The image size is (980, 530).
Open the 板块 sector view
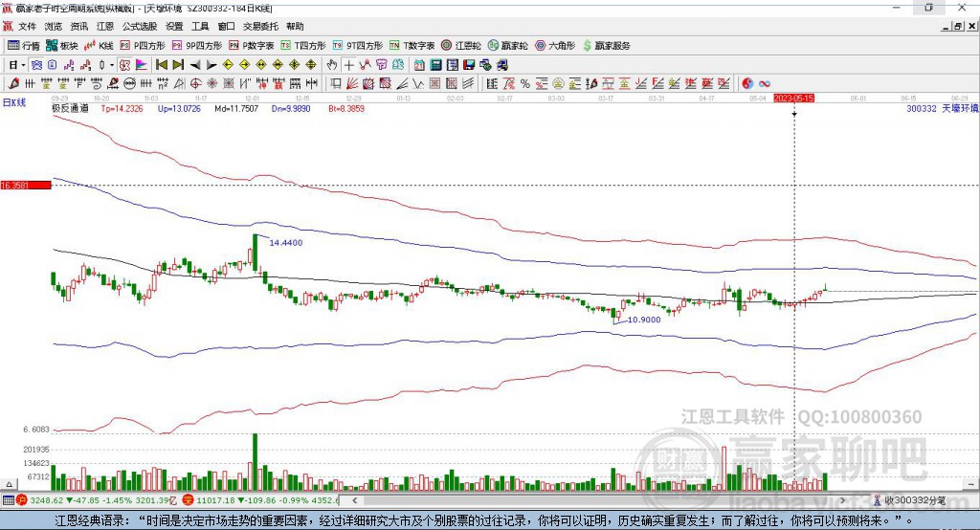61,46
